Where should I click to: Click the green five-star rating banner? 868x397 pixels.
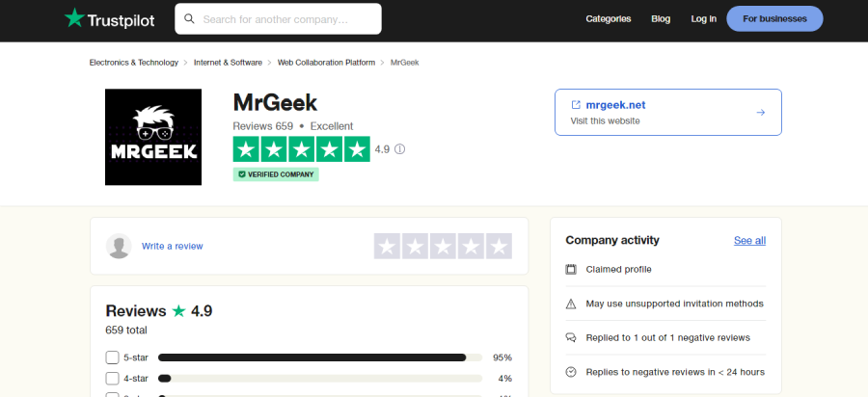tap(301, 149)
